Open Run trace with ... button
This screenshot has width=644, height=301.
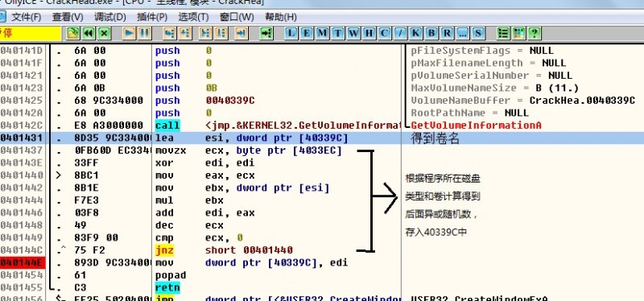coord(462,33)
